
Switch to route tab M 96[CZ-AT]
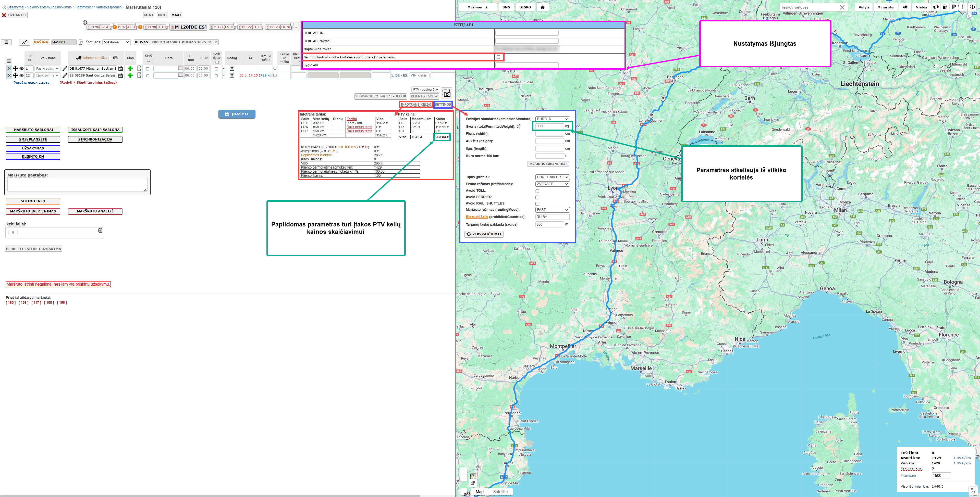pyautogui.click(x=99, y=27)
